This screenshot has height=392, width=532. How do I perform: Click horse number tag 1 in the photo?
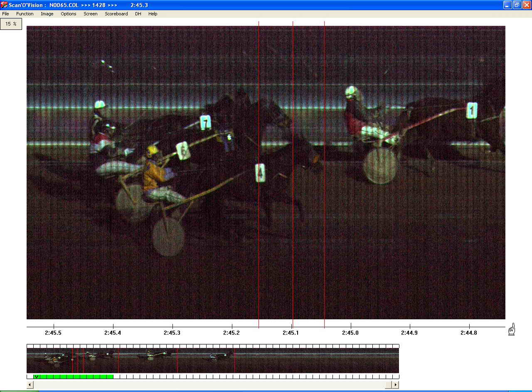471,110
